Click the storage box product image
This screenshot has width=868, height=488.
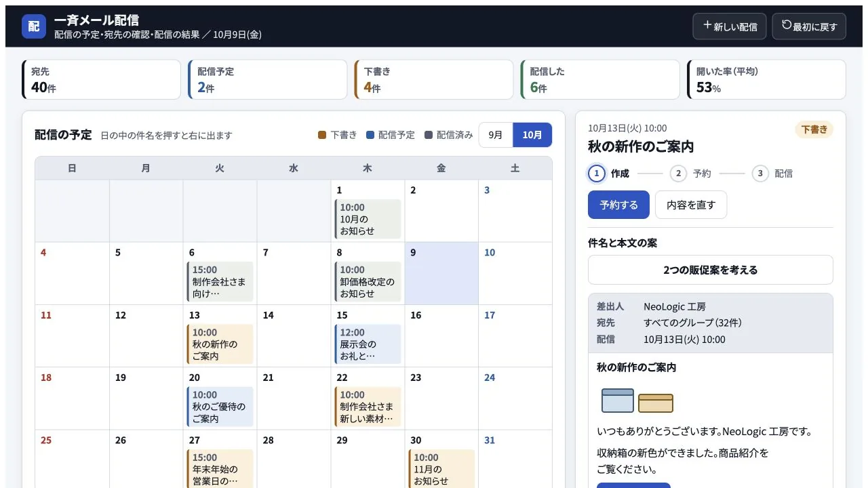pos(637,401)
